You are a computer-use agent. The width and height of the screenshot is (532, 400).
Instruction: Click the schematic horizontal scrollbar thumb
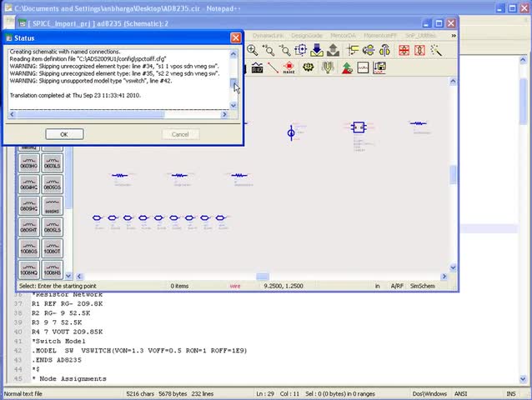point(263,277)
